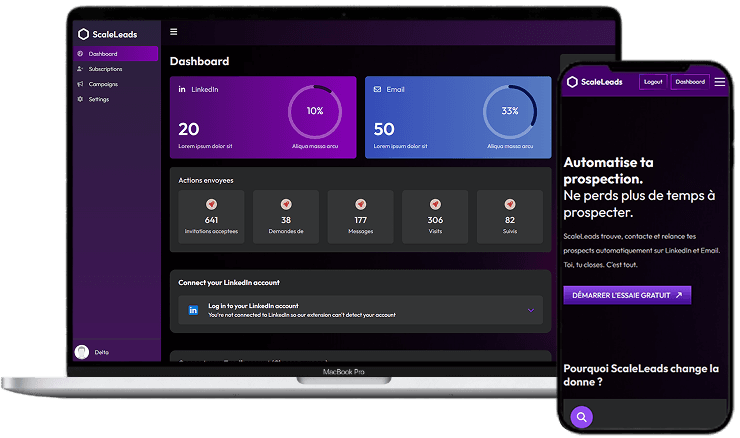Click Pourquoi ScaleLeads change la donne heading
Image resolution: width=740 pixels, height=438 pixels.
pyautogui.click(x=641, y=375)
